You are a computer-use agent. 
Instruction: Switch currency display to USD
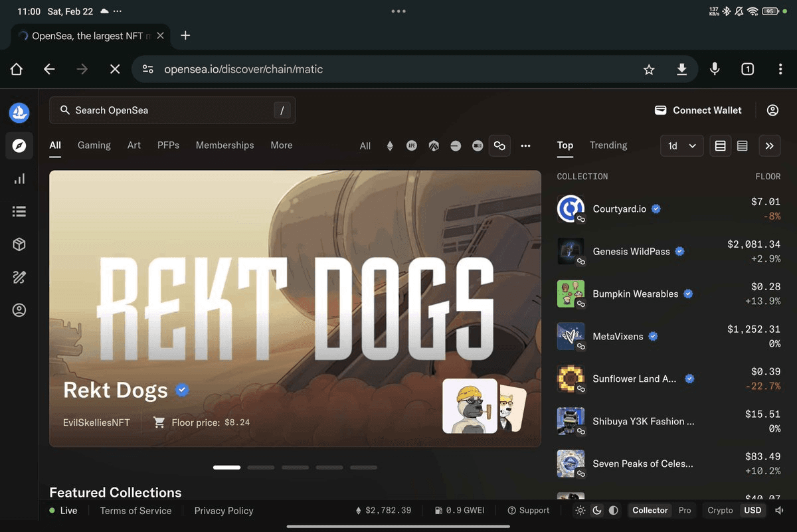(x=753, y=510)
